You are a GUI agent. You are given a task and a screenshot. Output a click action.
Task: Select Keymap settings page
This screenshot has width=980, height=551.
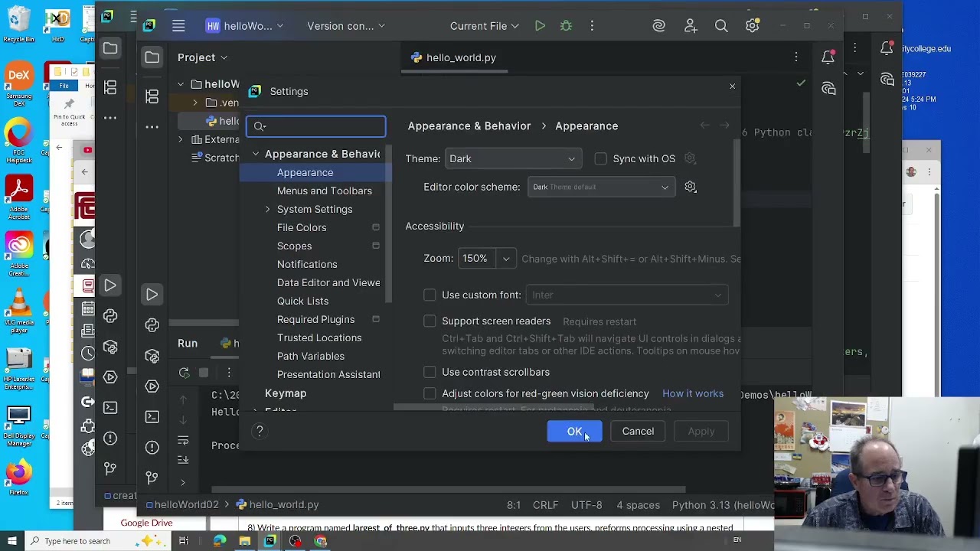tap(286, 393)
